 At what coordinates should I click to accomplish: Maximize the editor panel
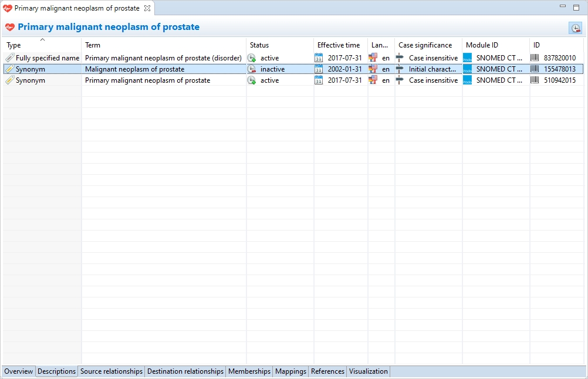[x=576, y=7]
